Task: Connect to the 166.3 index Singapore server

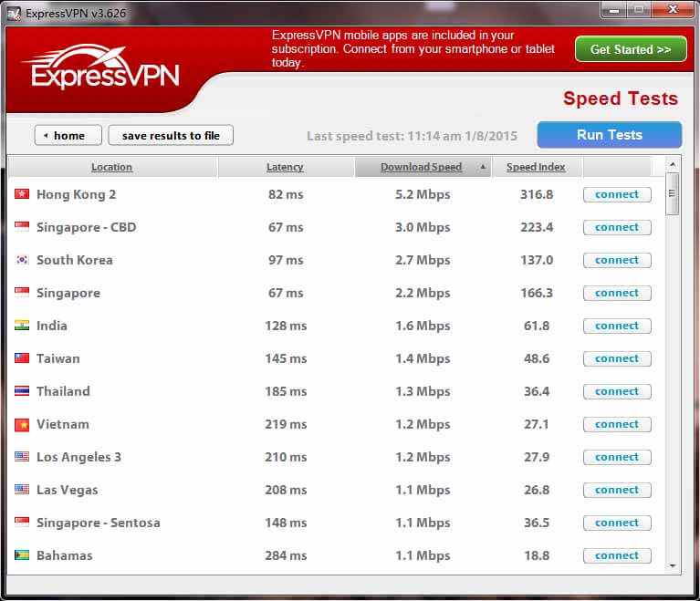Action: click(617, 293)
